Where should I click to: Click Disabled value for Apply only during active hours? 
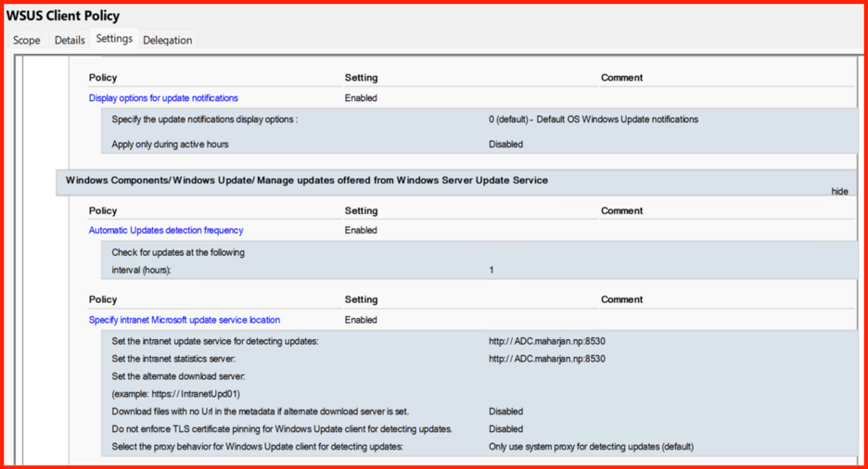point(505,145)
